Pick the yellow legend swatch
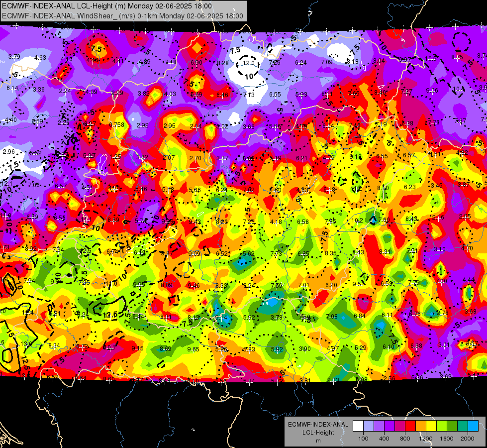Screen dimensions: 487x448 (431, 426)
